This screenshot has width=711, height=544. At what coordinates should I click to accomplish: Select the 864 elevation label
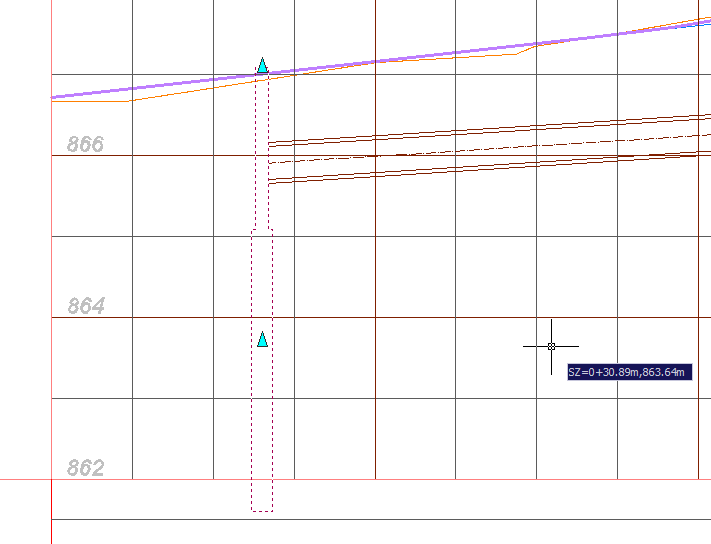point(86,306)
